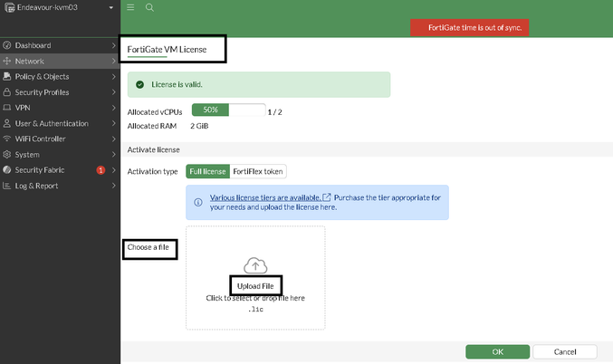613x364 pixels.
Task: Expand the Policy & Objects chevron
Action: click(113, 76)
